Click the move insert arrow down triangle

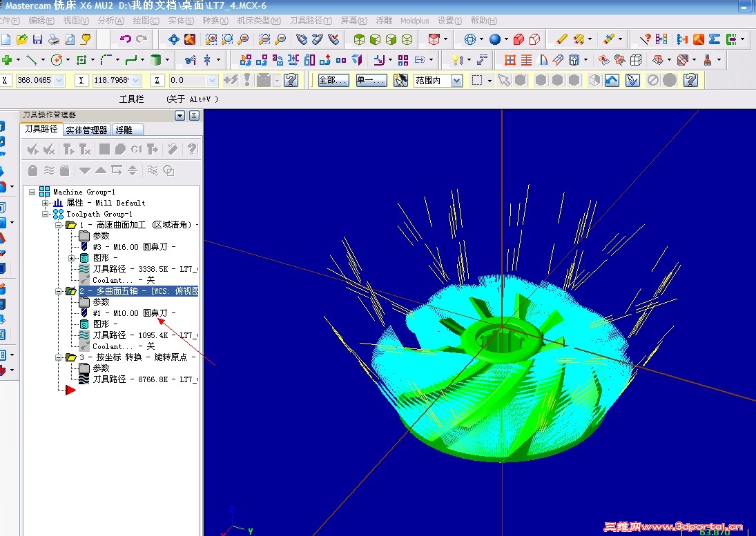(85, 170)
